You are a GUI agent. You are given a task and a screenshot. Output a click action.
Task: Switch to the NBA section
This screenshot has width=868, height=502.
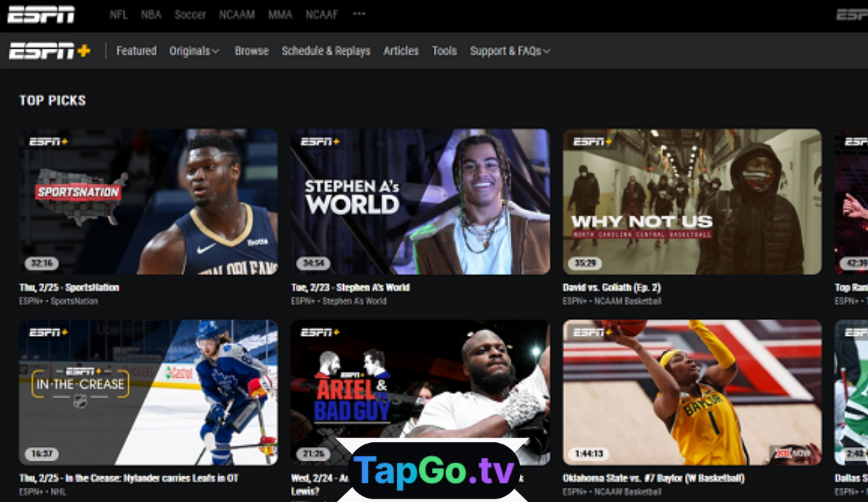coord(151,14)
